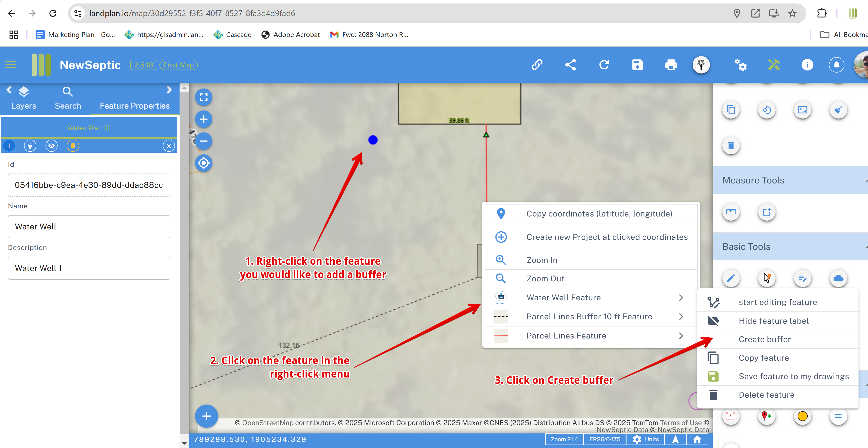This screenshot has width=868, height=448.
Task: Move side panel tabs to previous
Action: coord(9,90)
